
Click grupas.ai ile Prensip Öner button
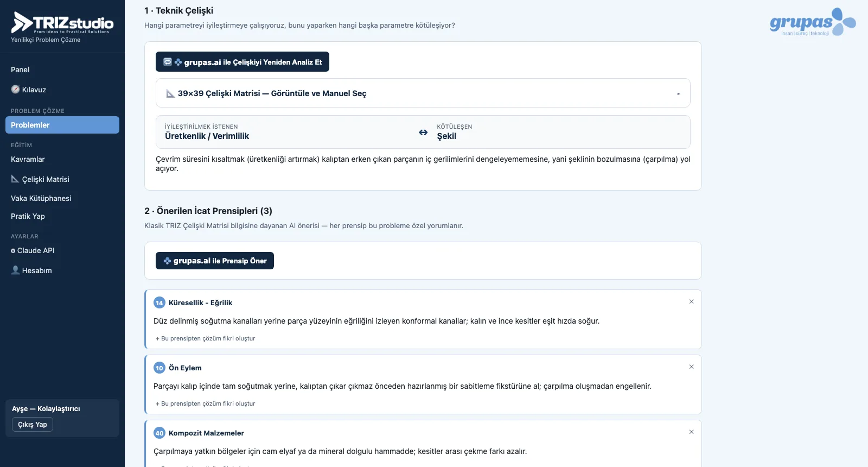click(215, 261)
